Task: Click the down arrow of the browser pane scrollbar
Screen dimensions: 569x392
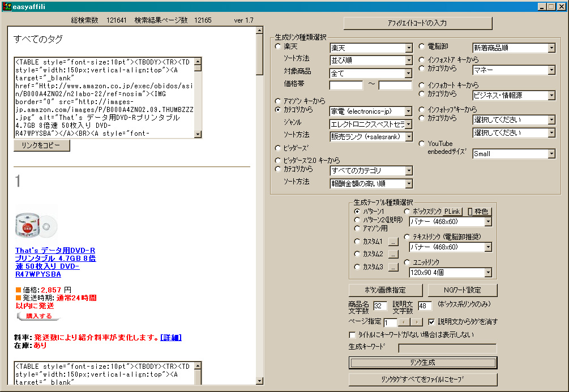Action: click(259, 381)
